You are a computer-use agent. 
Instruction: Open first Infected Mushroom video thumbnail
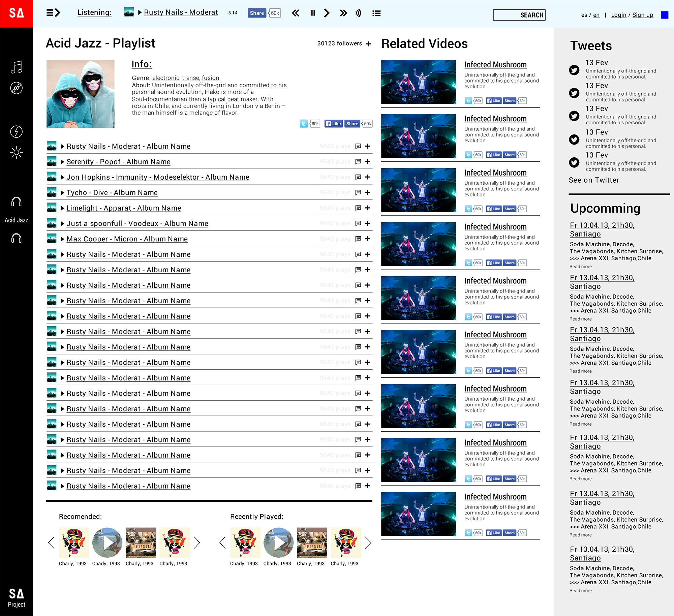coord(419,82)
